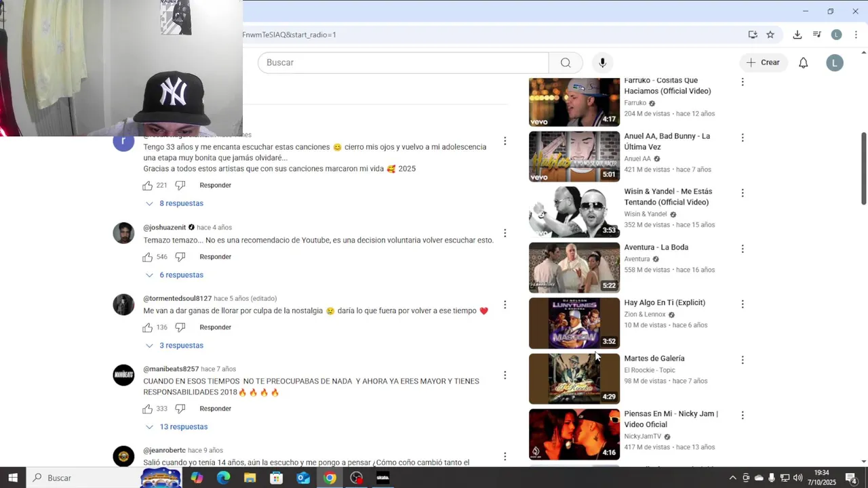Open Chrome downloads icon

pos(797,35)
